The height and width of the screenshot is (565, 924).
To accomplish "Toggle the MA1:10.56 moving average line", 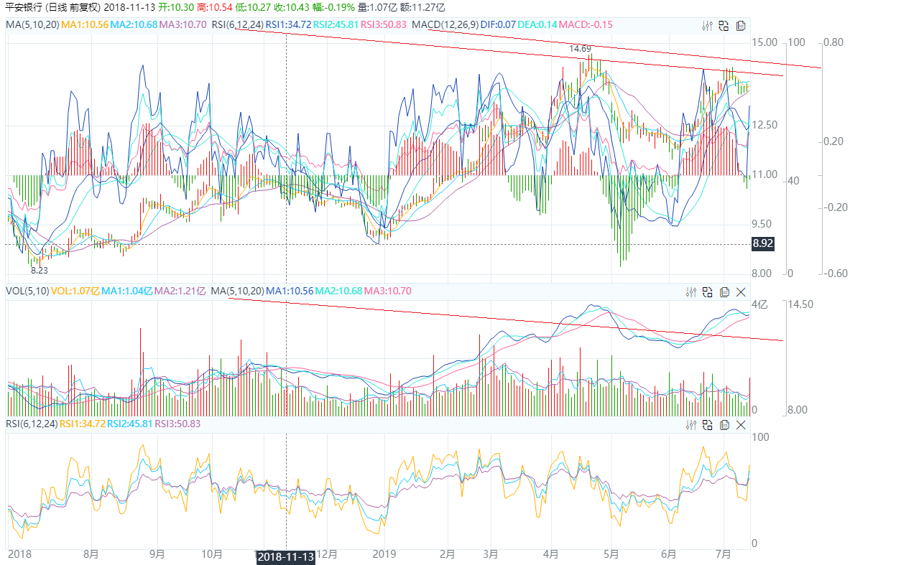I will pos(83,25).
